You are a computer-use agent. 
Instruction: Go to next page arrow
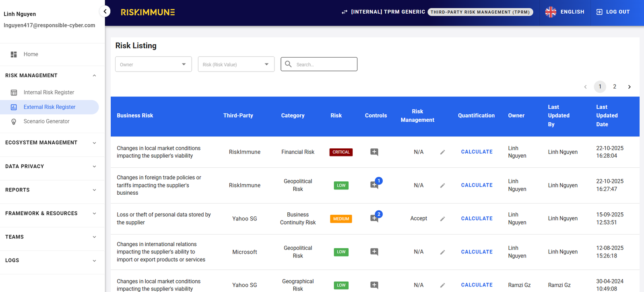629,87
